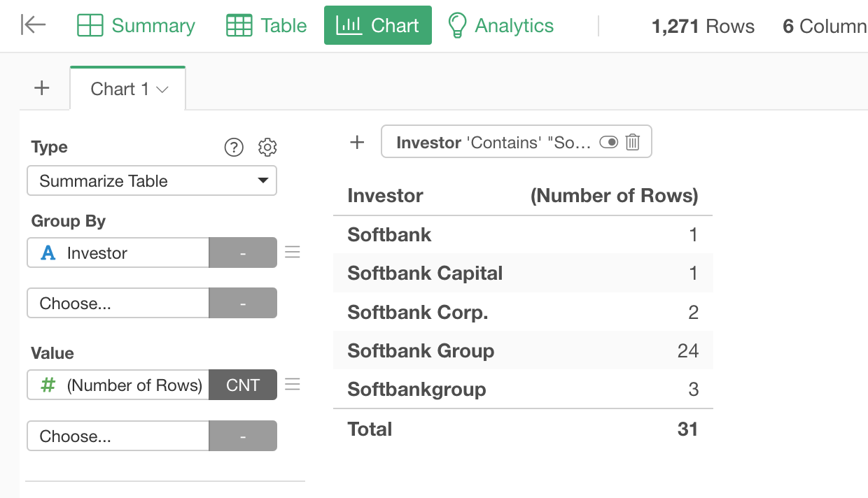Viewport: 868px width, 498px height.
Task: Sort by the Investor column header
Action: (x=385, y=196)
